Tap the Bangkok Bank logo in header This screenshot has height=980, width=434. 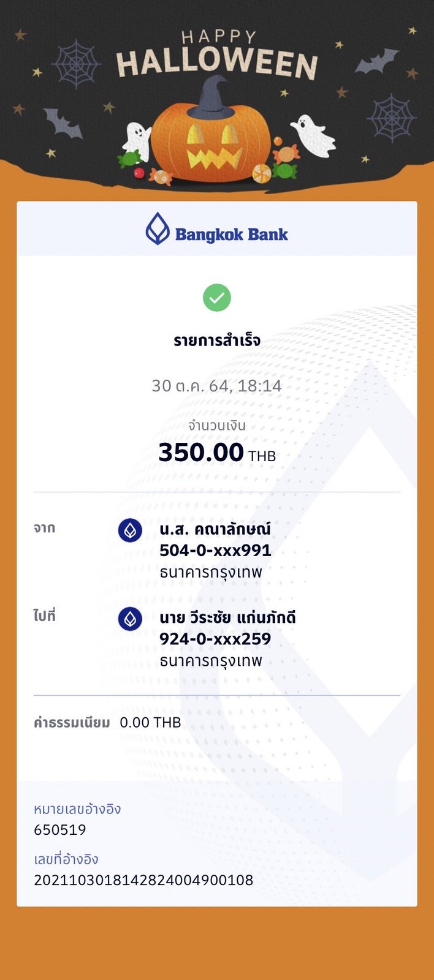[216, 230]
